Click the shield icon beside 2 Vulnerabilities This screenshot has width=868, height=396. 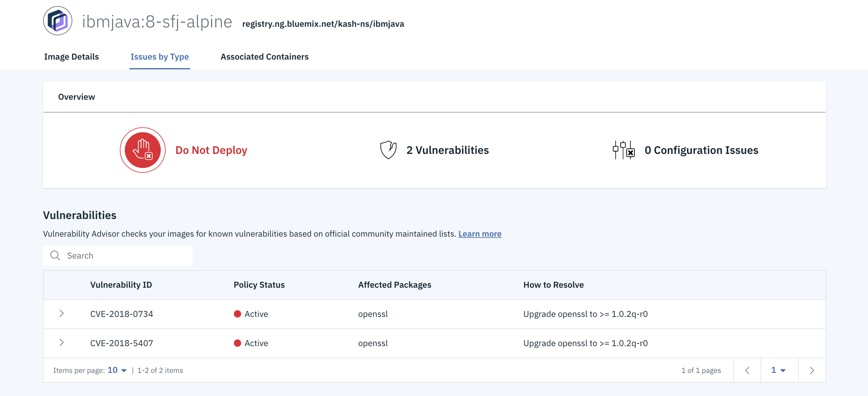tap(388, 150)
